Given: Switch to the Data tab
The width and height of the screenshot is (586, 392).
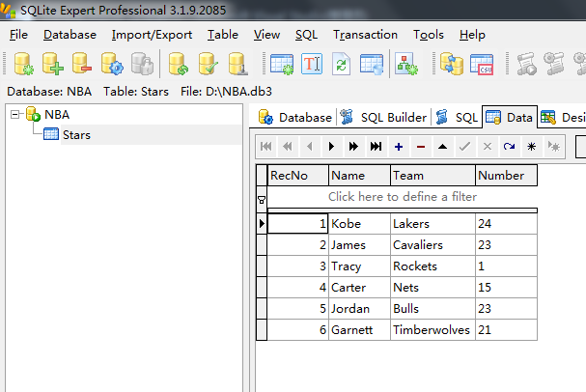Looking at the screenshot, I should (510, 118).
